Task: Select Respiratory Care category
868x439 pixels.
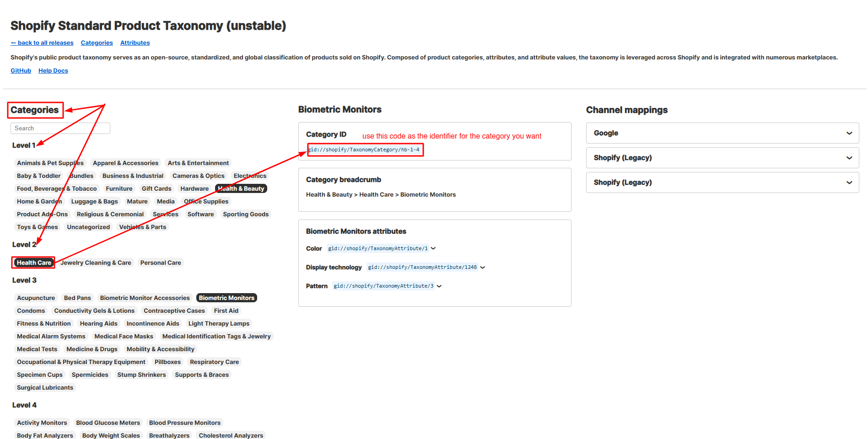Action: click(x=214, y=362)
